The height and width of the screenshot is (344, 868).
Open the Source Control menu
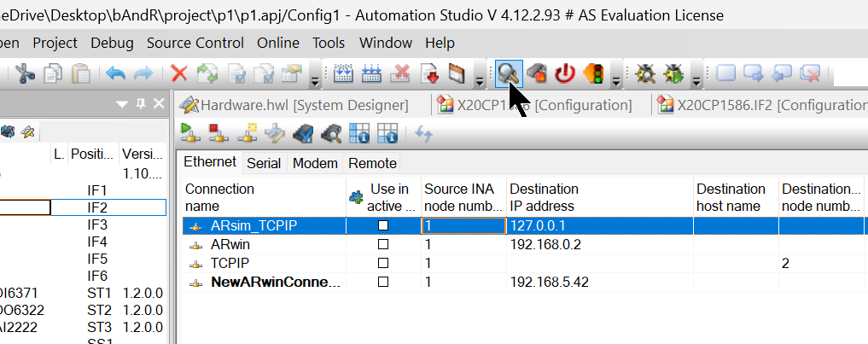[195, 43]
